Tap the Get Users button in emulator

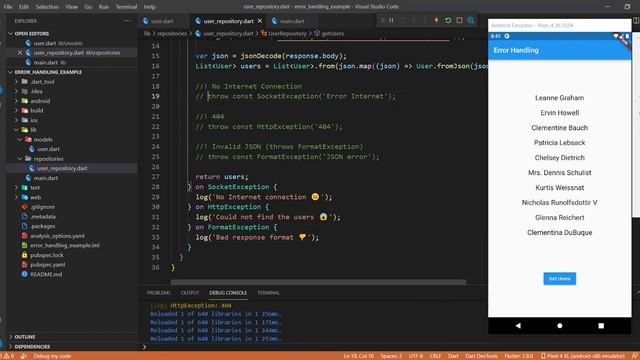click(x=560, y=279)
